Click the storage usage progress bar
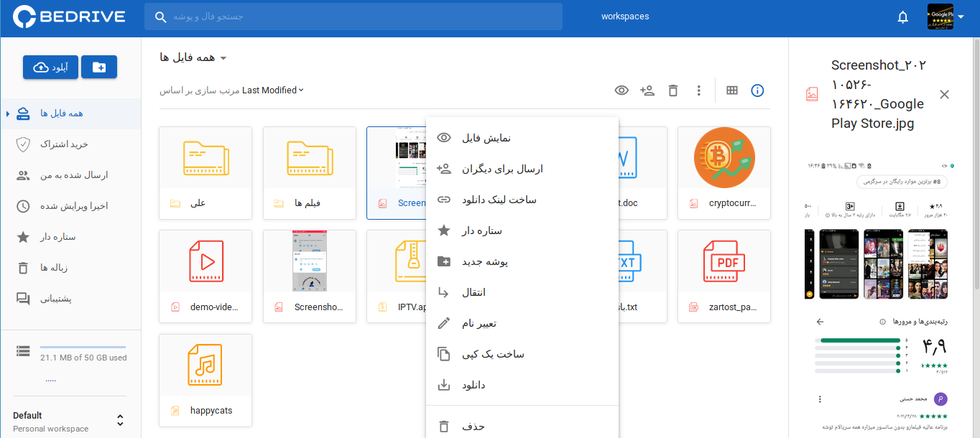 pos(83,348)
